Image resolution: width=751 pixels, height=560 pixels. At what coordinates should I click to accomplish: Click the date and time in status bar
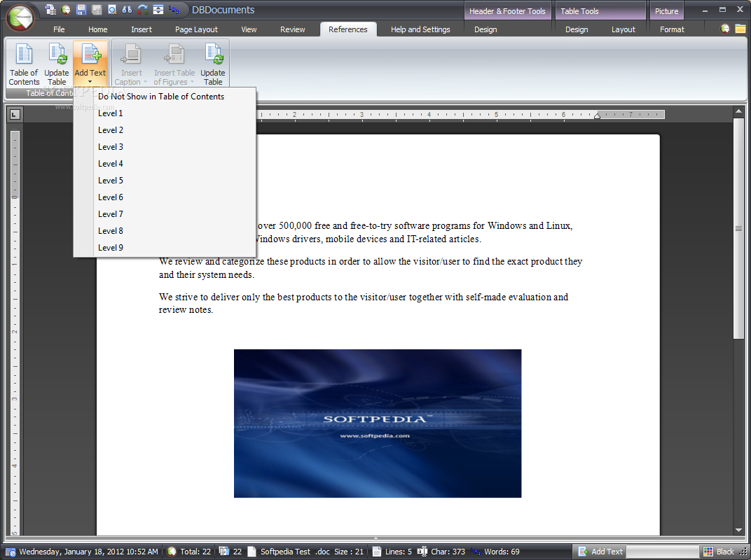click(88, 552)
